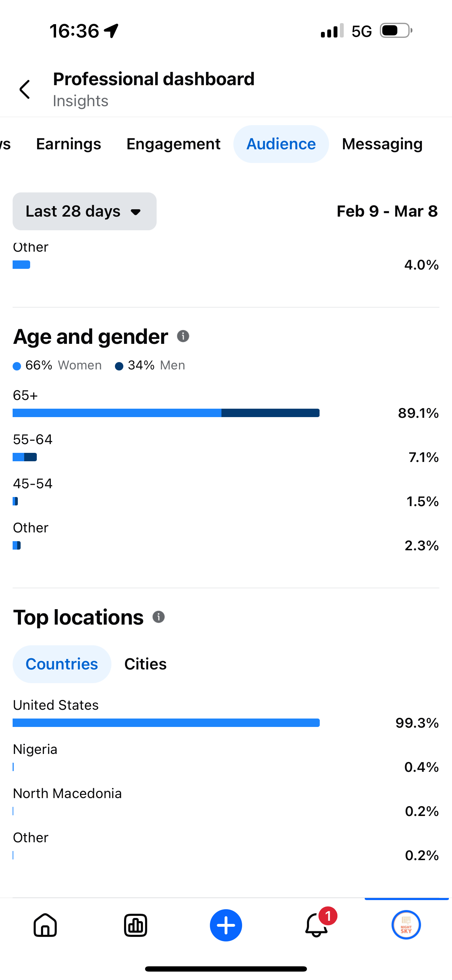452x980 pixels.
Task: Tap the back arrow chevron
Action: [25, 89]
